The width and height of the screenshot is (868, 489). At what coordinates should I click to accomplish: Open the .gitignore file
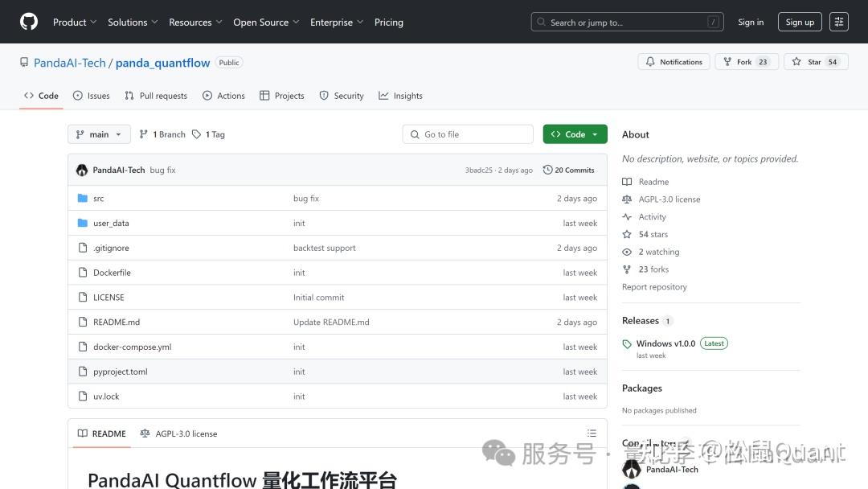click(111, 248)
